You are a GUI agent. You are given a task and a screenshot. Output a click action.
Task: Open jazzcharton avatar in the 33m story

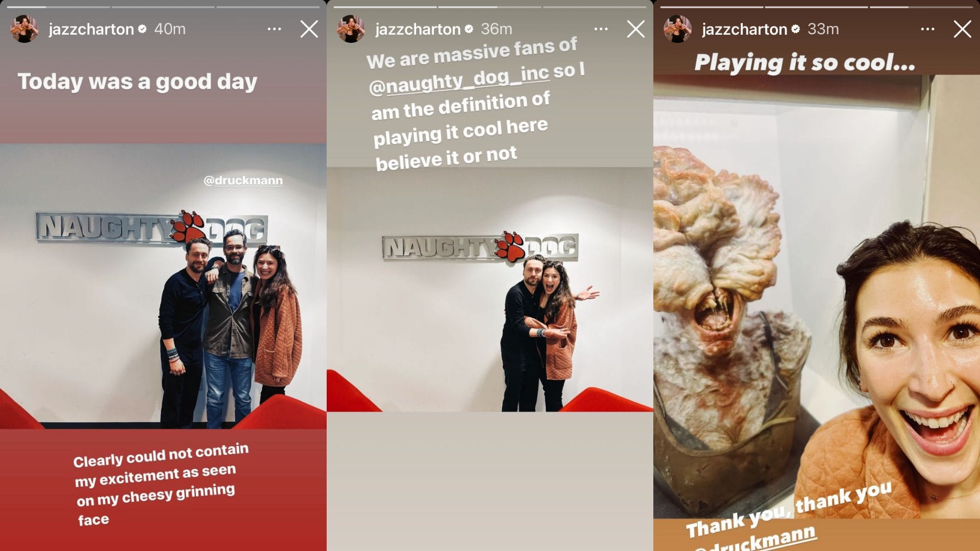677,29
